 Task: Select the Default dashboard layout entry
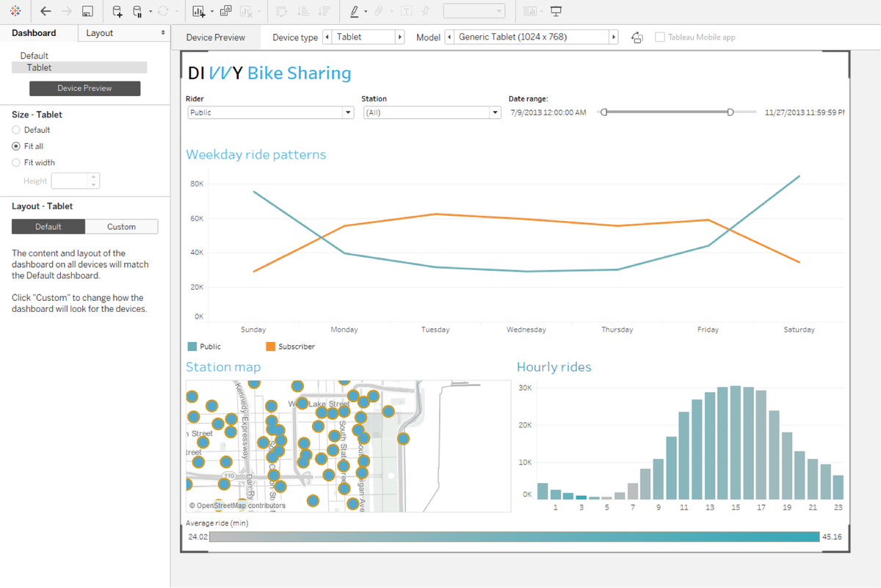(x=35, y=56)
